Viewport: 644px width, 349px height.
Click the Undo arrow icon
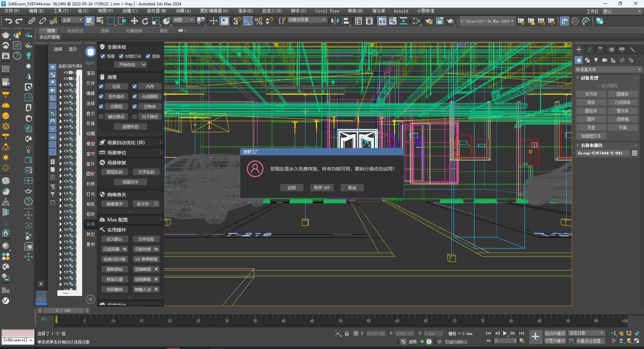[8, 21]
